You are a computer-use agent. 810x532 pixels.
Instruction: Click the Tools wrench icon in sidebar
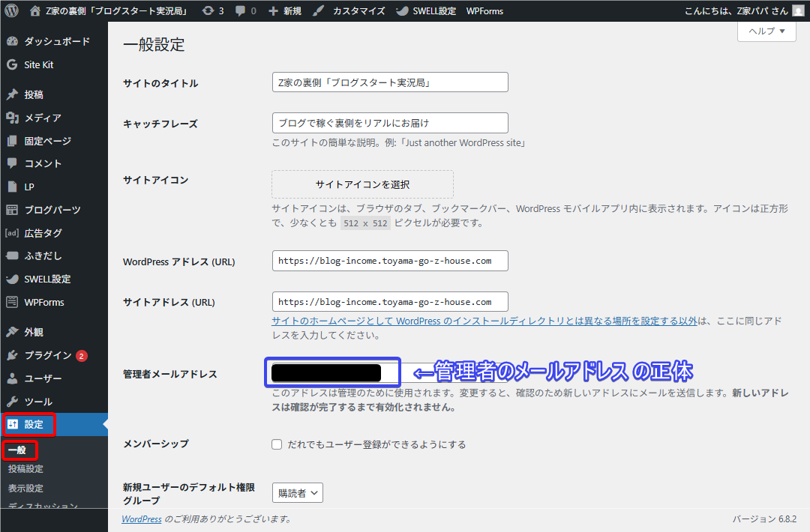(12, 402)
